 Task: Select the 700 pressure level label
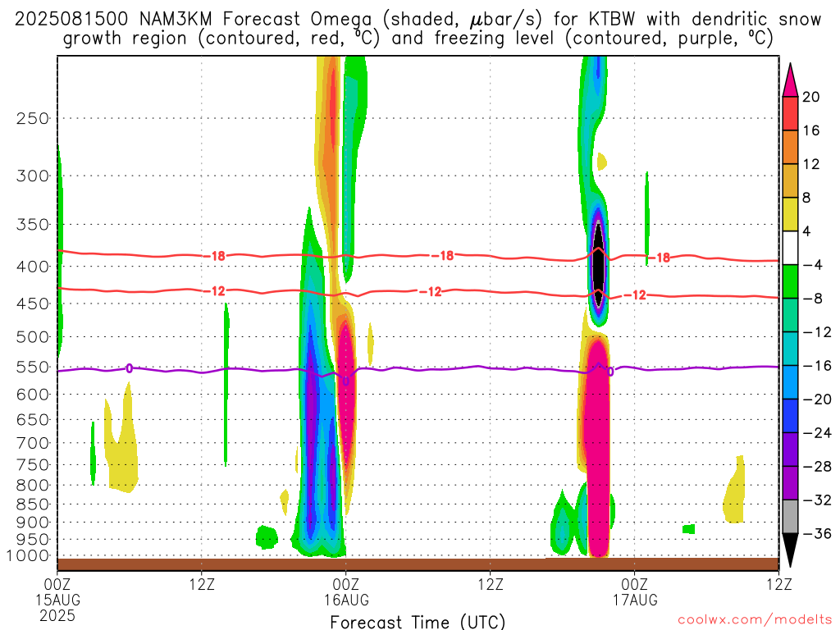click(33, 443)
